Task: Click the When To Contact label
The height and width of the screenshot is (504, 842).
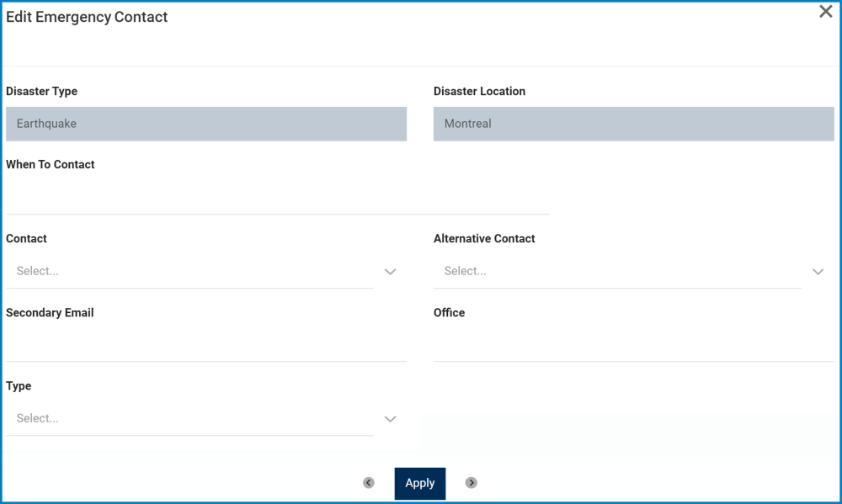Action: pos(51,165)
